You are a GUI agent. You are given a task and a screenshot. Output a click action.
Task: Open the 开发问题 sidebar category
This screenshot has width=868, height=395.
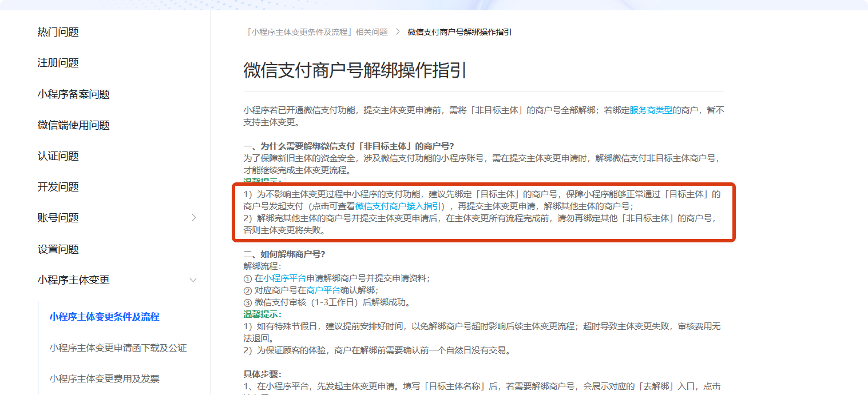(x=58, y=187)
